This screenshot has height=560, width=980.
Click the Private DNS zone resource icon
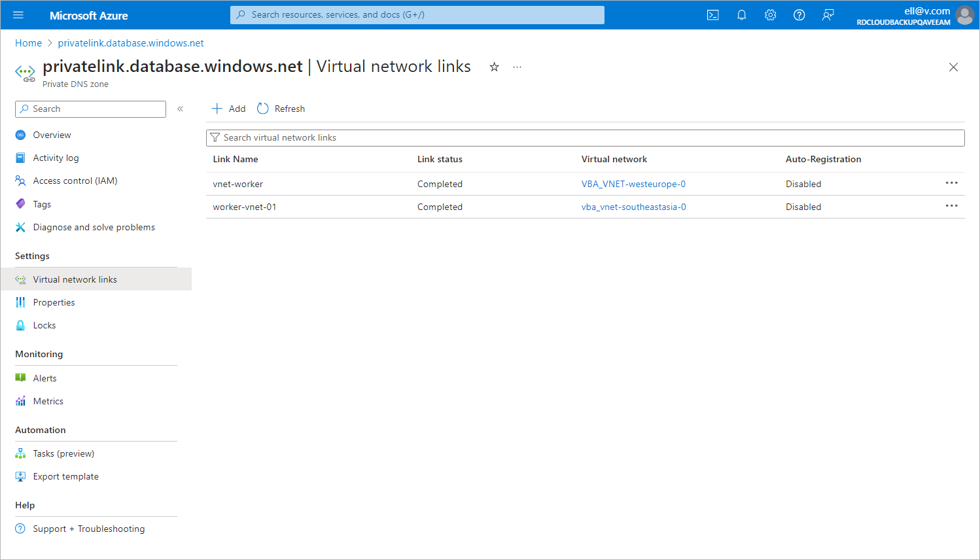(x=26, y=73)
